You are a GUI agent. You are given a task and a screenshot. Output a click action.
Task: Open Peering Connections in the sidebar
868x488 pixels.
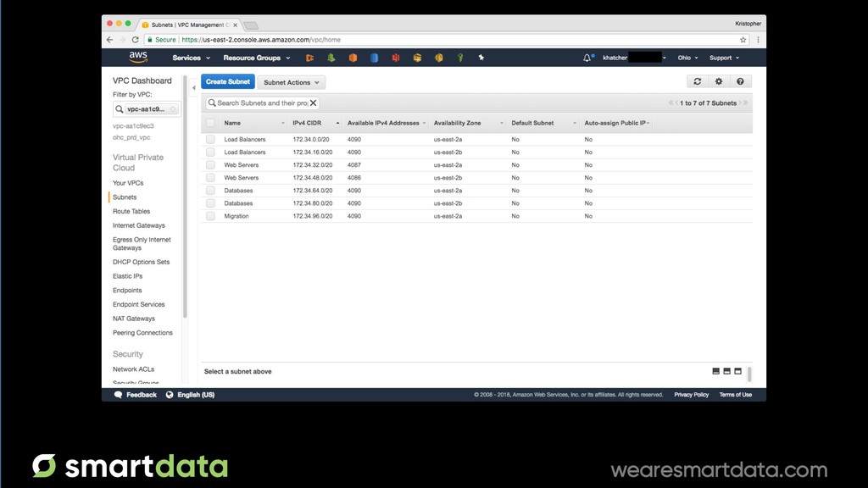142,333
